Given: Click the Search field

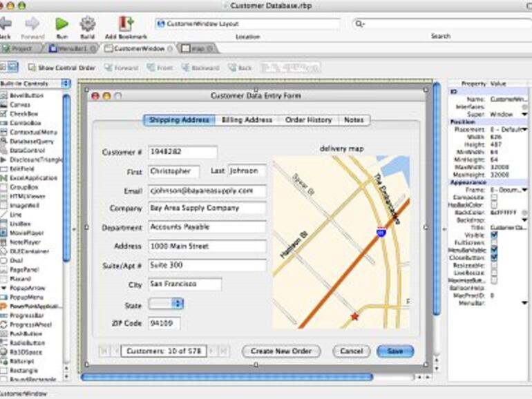Looking at the screenshot, I should [x=442, y=23].
